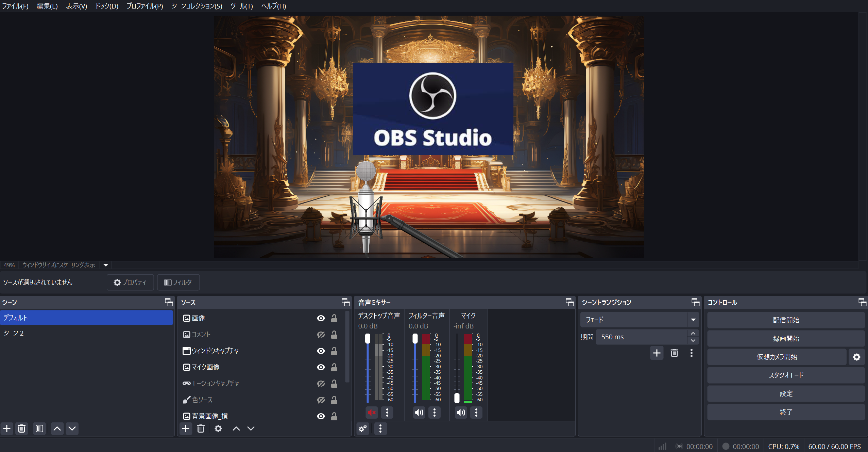Image resolution: width=868 pixels, height=452 pixels.
Task: Click 配信開始 to start streaming
Action: click(786, 320)
